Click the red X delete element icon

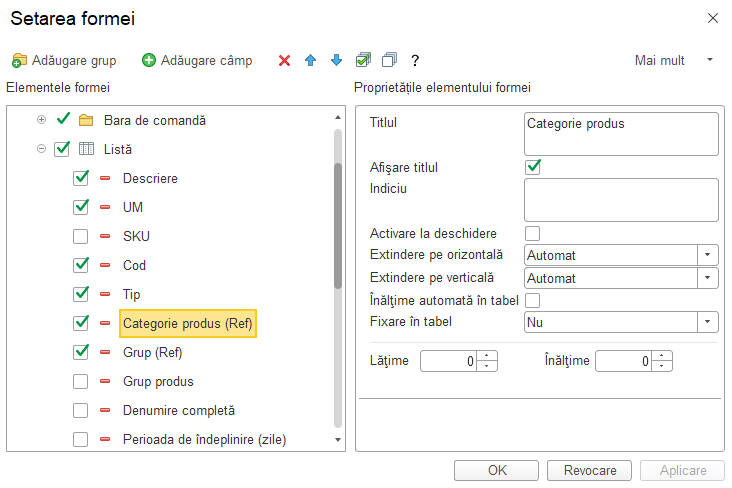(284, 60)
